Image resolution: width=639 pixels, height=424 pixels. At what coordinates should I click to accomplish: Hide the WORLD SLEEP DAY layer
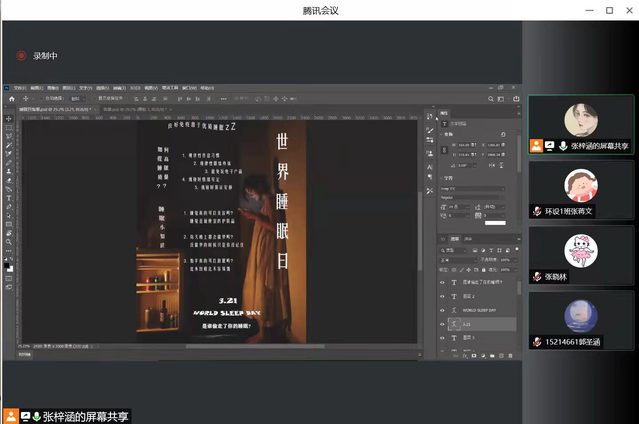click(442, 311)
